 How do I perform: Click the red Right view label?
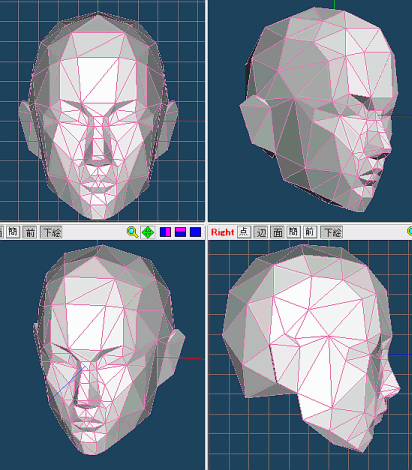222,232
